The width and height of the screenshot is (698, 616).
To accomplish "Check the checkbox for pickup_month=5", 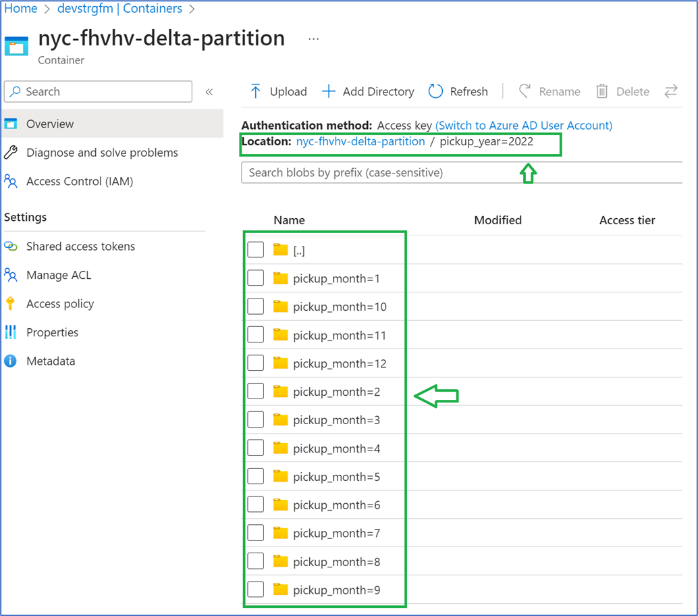I will pos(255,476).
